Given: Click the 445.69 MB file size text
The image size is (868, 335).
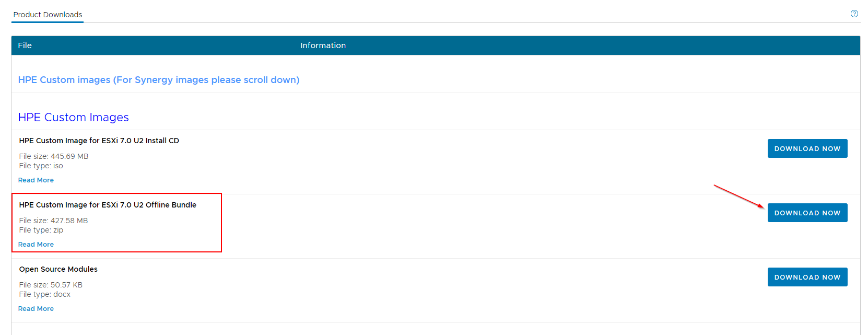Looking at the screenshot, I should click(54, 156).
